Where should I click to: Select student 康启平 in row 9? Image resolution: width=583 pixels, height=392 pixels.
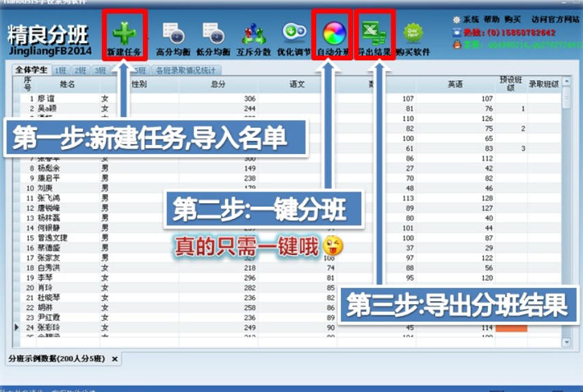tap(49, 179)
